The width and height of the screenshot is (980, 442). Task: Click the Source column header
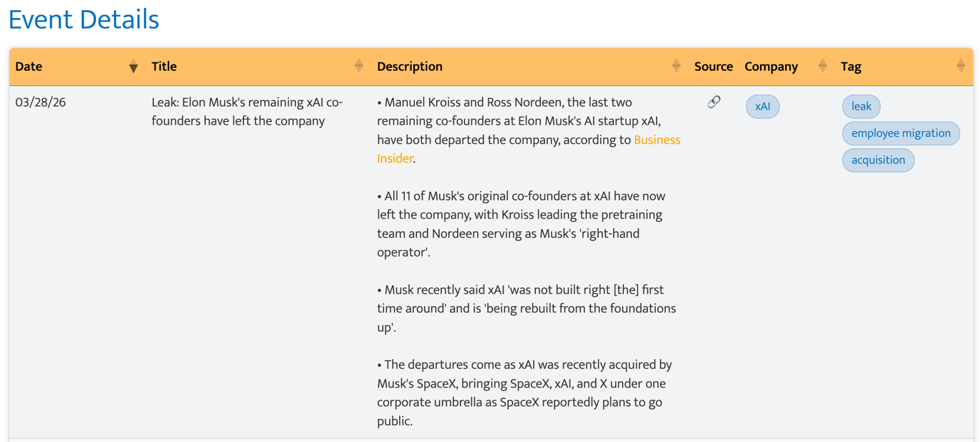(x=713, y=67)
